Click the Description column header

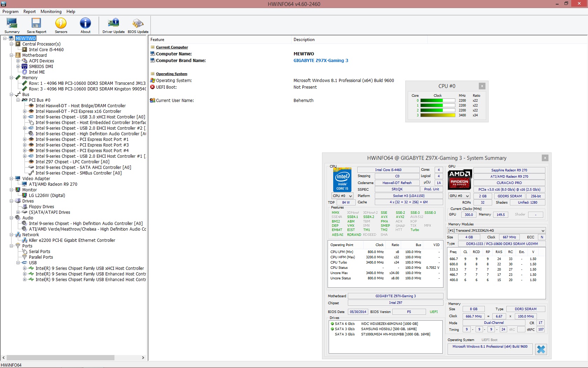coord(304,40)
